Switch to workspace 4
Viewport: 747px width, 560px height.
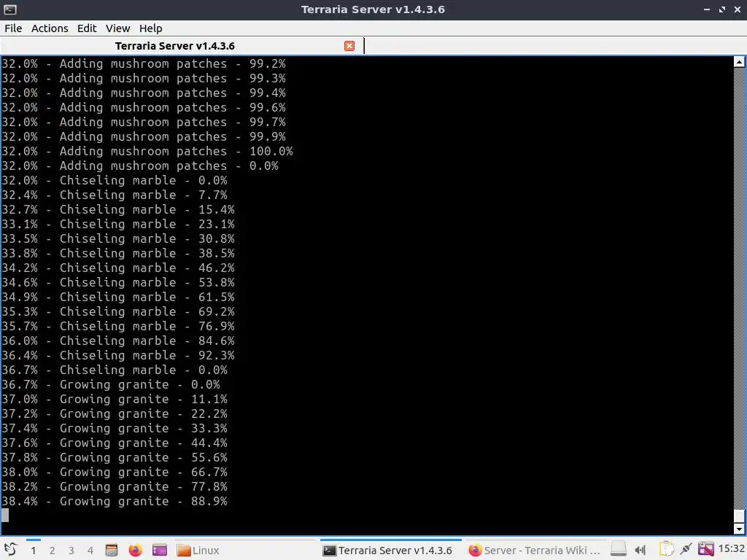click(90, 551)
